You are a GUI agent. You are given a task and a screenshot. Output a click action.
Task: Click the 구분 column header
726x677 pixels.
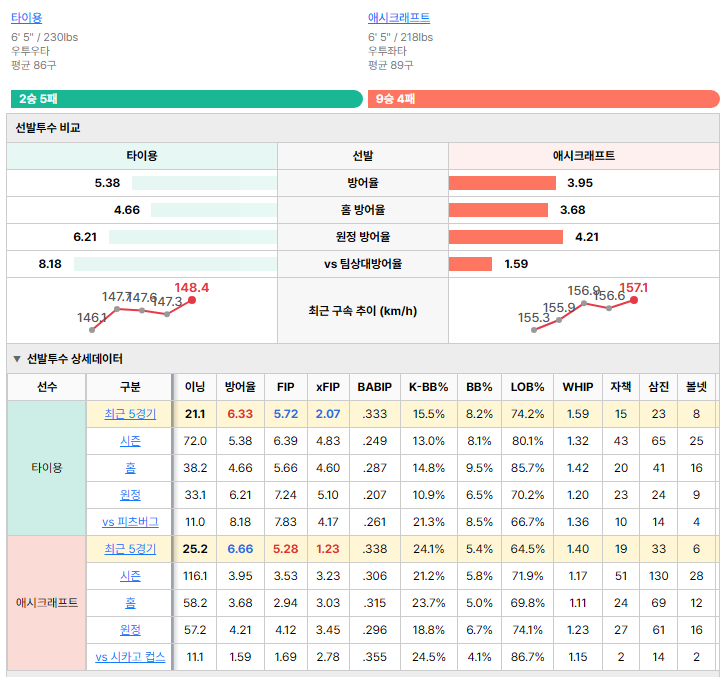click(130, 387)
